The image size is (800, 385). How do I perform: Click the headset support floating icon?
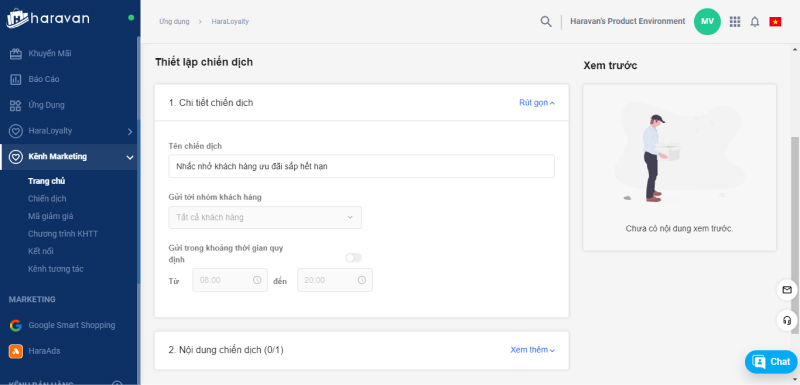787,321
